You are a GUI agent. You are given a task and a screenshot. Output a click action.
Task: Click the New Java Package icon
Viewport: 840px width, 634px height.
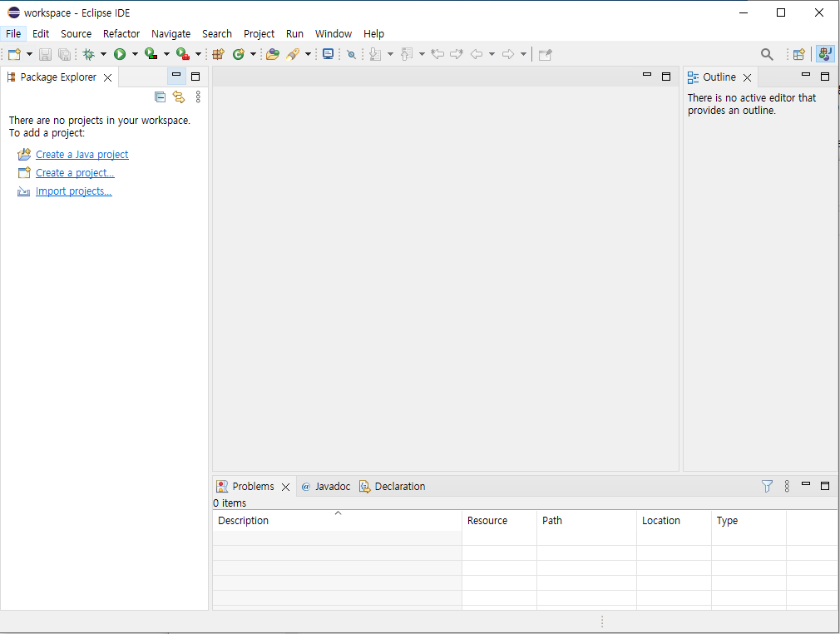tap(218, 54)
